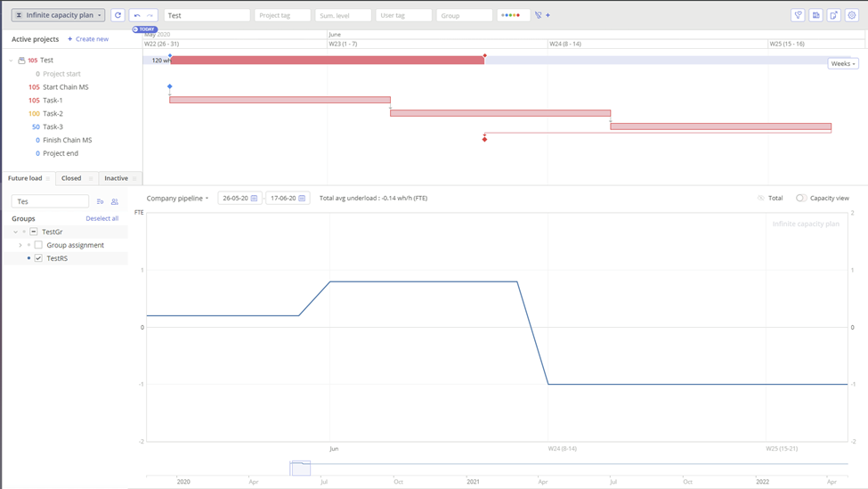Click the color dots filter swatch
Screen dimensions: 868x489
(x=511, y=15)
